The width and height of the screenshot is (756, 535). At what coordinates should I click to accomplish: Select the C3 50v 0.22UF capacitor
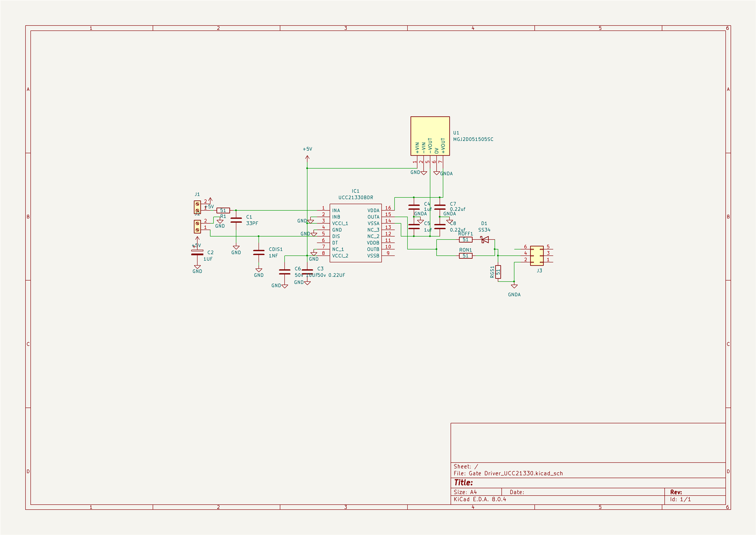[x=307, y=272]
